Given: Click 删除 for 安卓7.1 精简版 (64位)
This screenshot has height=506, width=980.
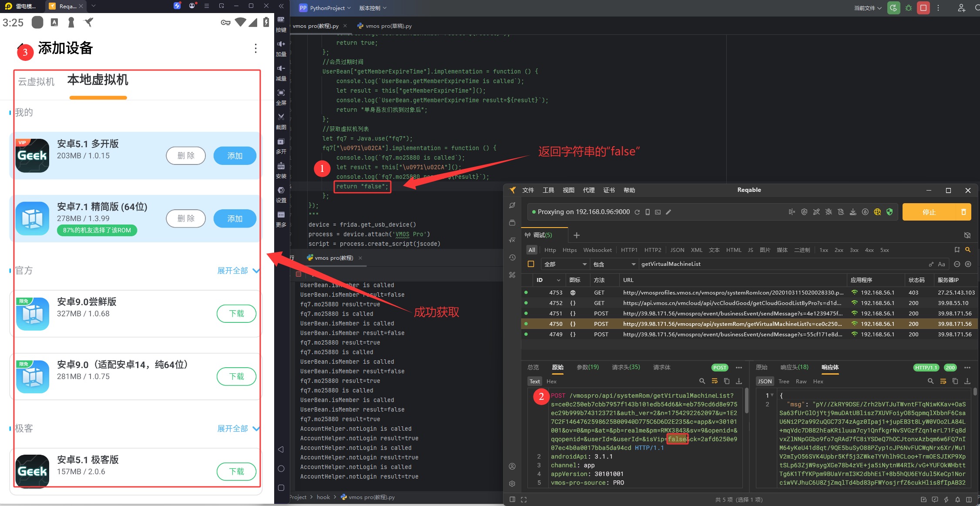Looking at the screenshot, I should click(x=186, y=218).
